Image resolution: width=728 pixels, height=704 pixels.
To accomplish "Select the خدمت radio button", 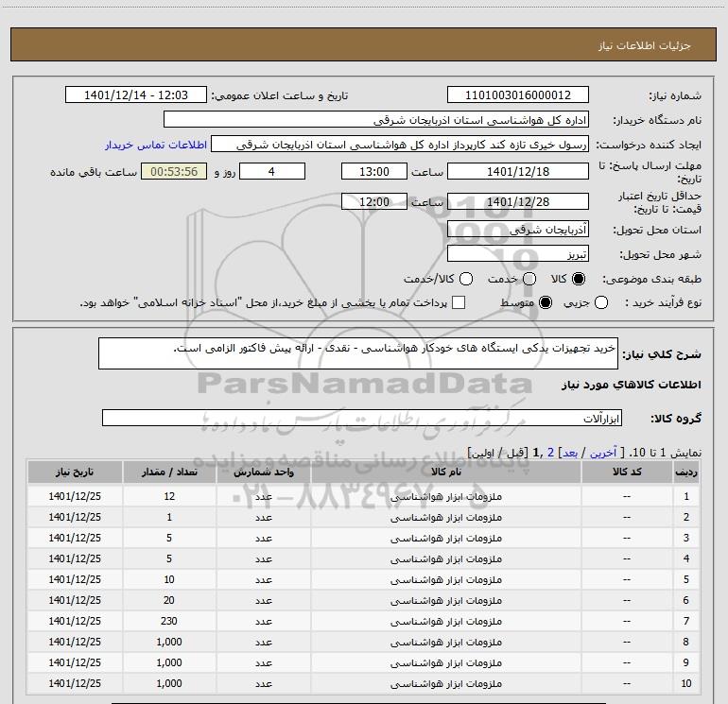I will pyautogui.click(x=529, y=279).
